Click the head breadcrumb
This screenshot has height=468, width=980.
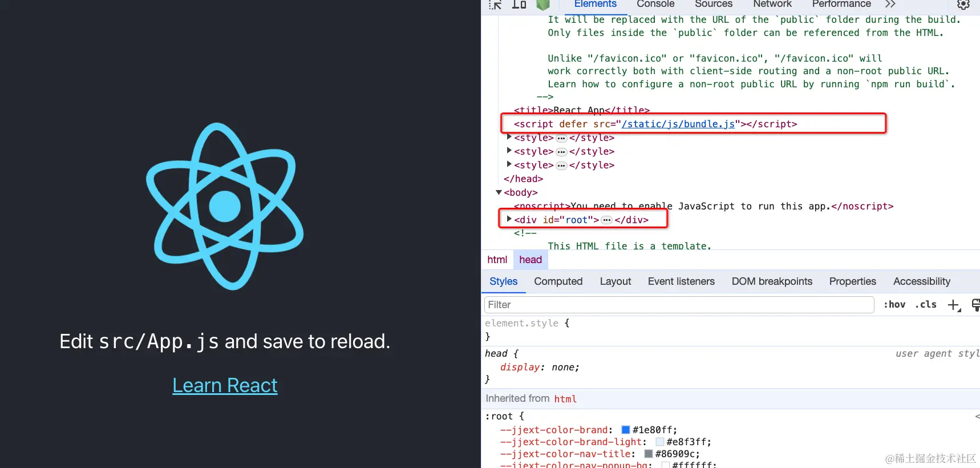pyautogui.click(x=531, y=260)
